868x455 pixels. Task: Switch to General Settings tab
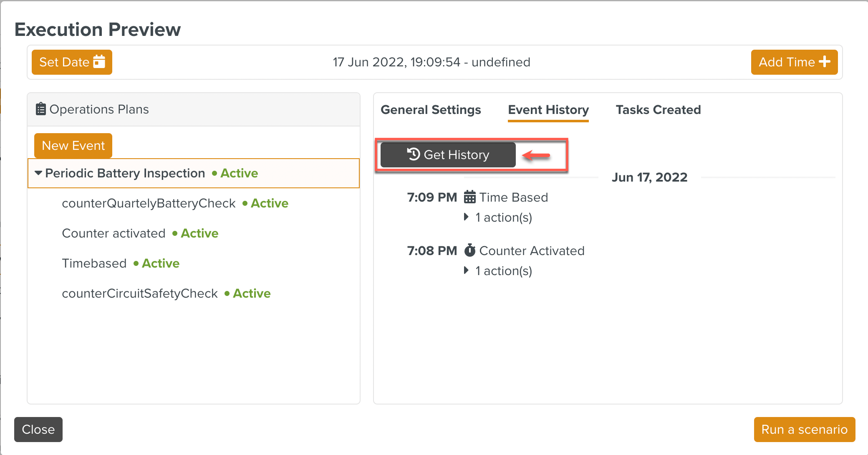pos(431,110)
